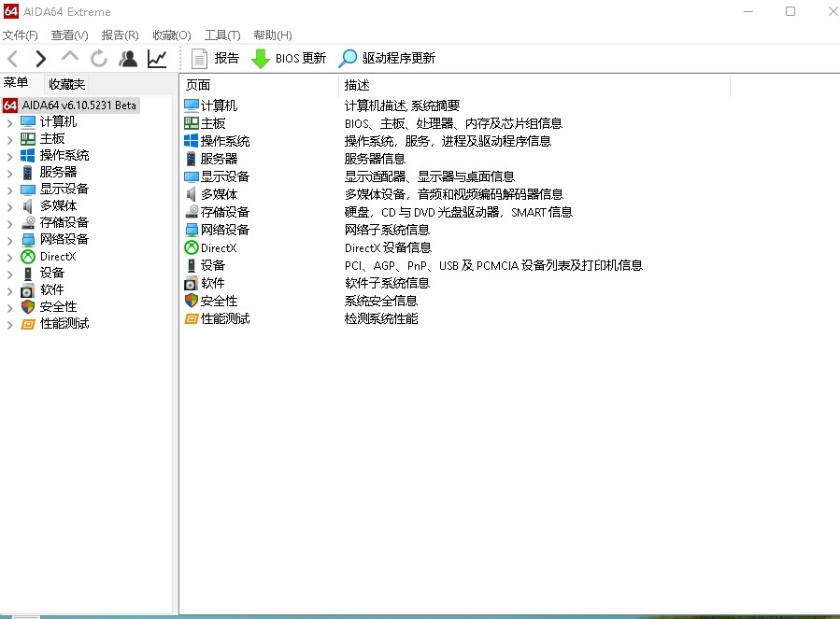The width and height of the screenshot is (840, 619).
Task: Select 显示设备 display icon in right list
Action: (x=192, y=176)
